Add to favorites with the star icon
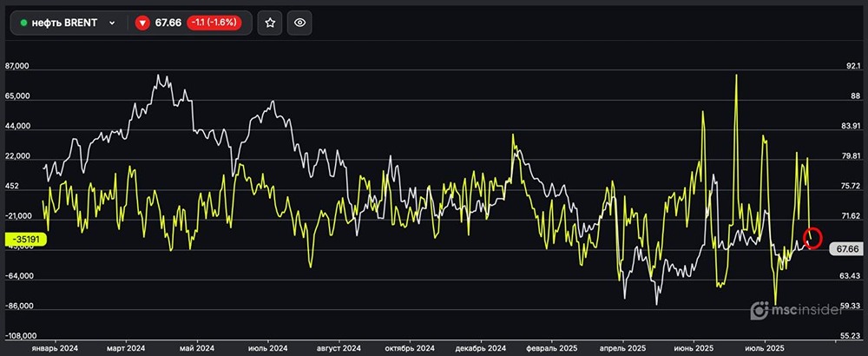 (x=270, y=23)
